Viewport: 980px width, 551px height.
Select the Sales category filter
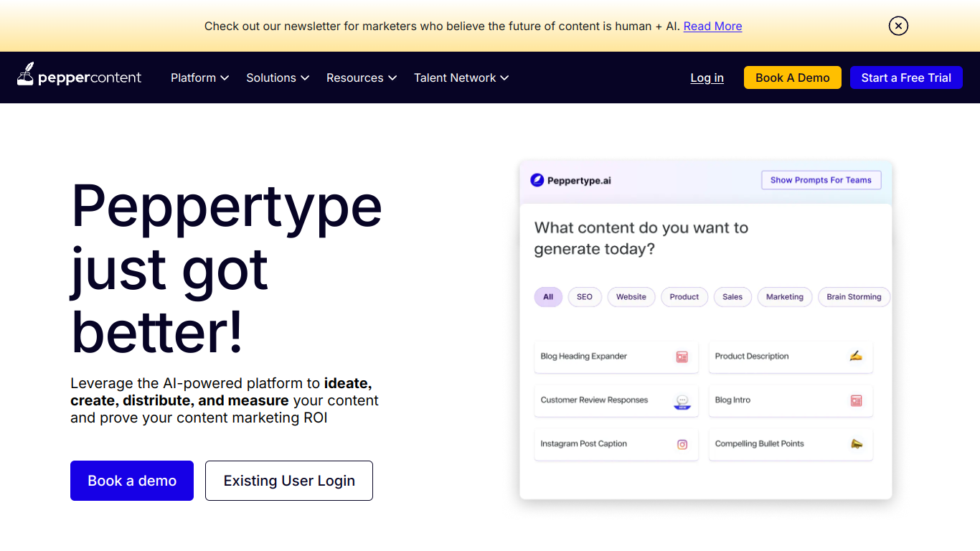(732, 297)
